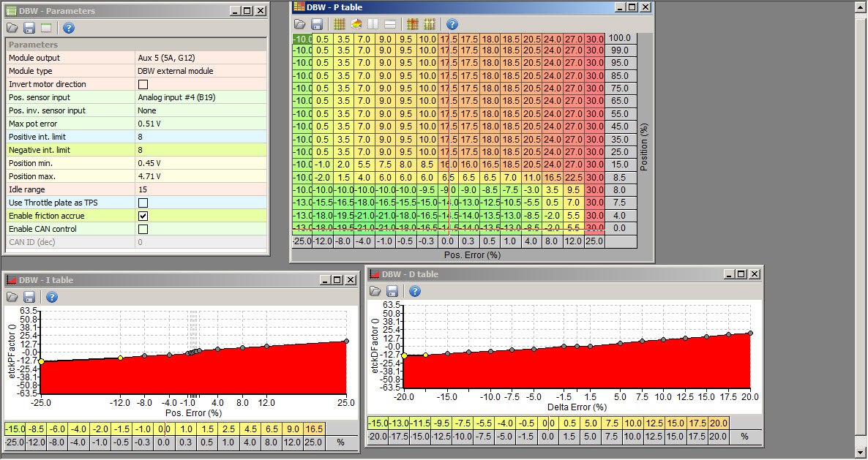868x460 pixels.
Task: Check Use Throttle plate as TPS
Action: 143,203
